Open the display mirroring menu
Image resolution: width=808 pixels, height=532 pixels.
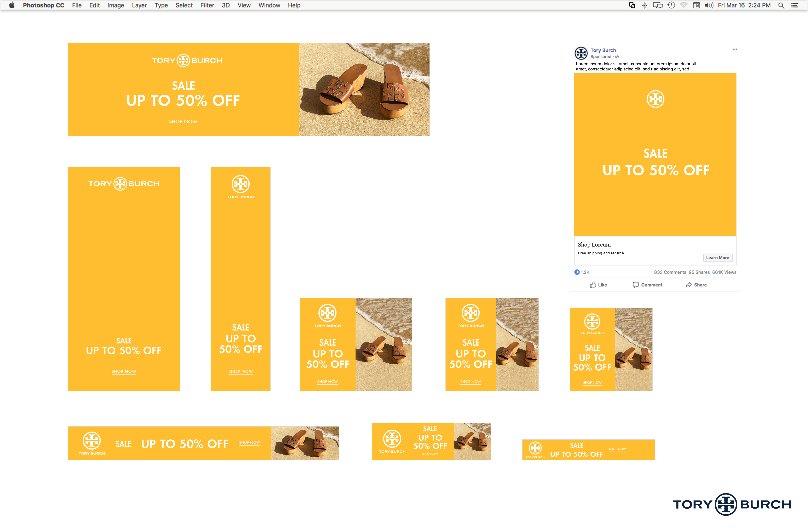tap(658, 5)
